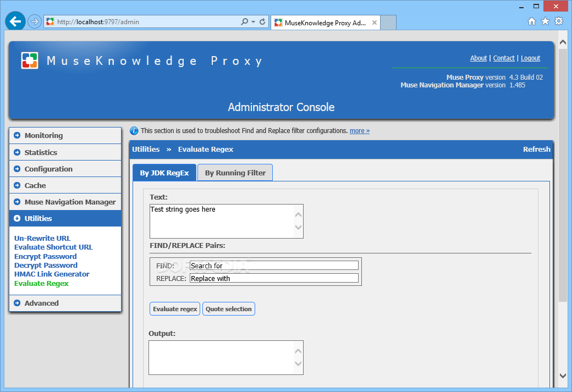572x392 pixels.
Task: Follow the 'more »' help link
Action: [x=360, y=130]
